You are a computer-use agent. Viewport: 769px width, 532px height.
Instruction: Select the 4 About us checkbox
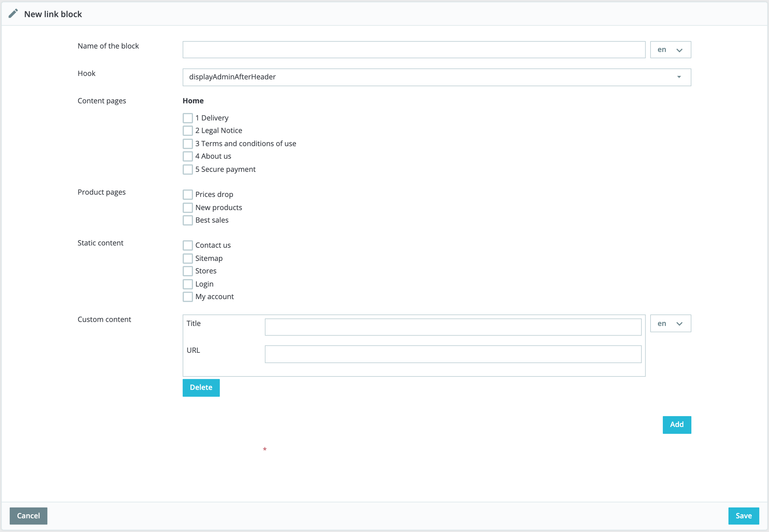(188, 156)
